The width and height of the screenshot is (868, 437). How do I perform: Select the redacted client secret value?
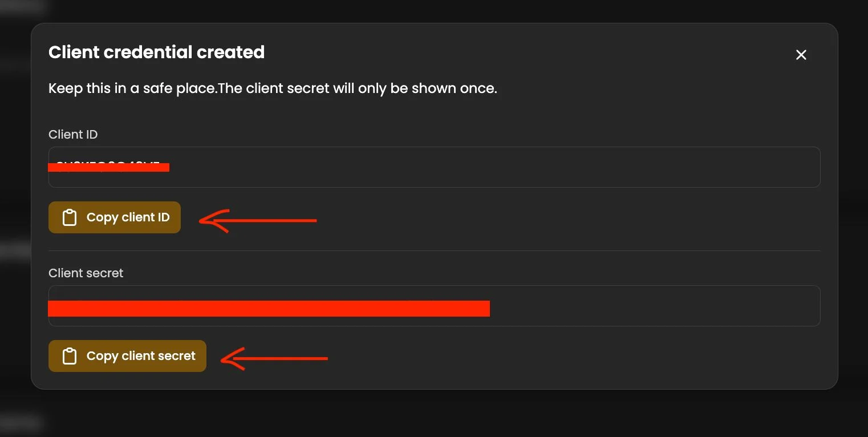[268, 308]
